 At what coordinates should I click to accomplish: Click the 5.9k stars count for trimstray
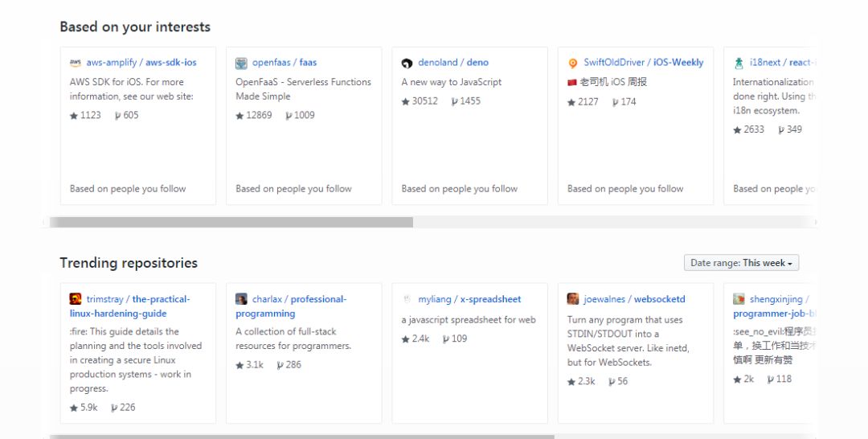pyautogui.click(x=88, y=408)
